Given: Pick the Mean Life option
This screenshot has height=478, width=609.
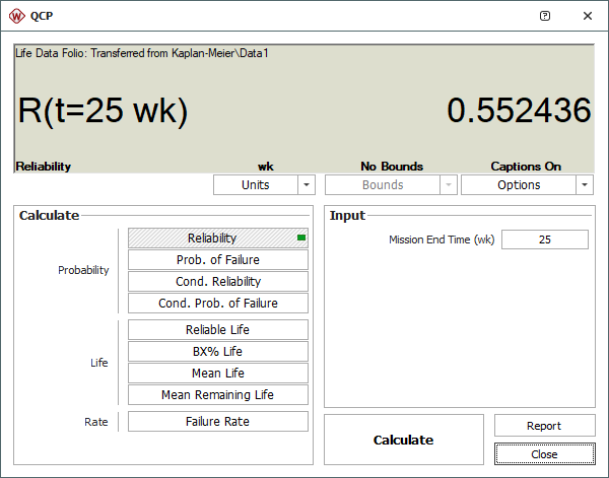Looking at the screenshot, I should (218, 373).
